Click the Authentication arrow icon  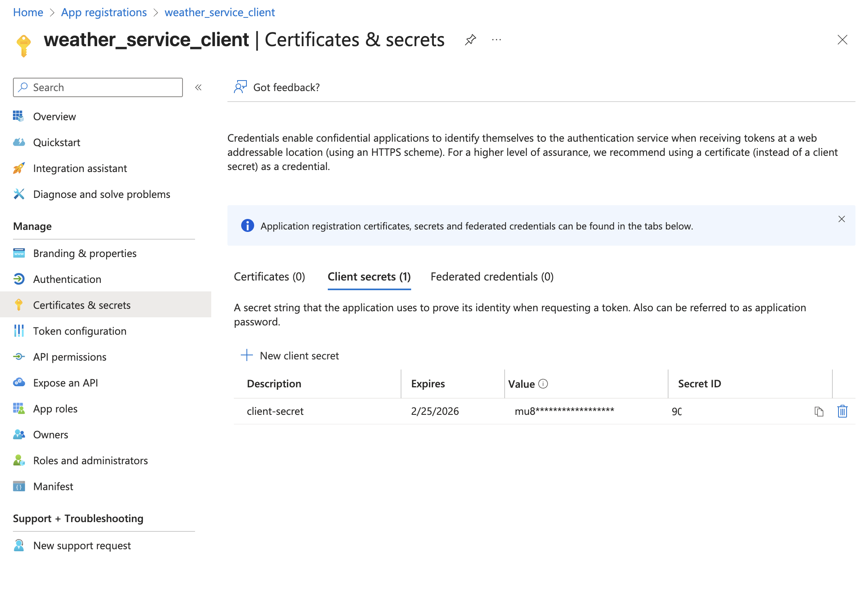(x=19, y=279)
